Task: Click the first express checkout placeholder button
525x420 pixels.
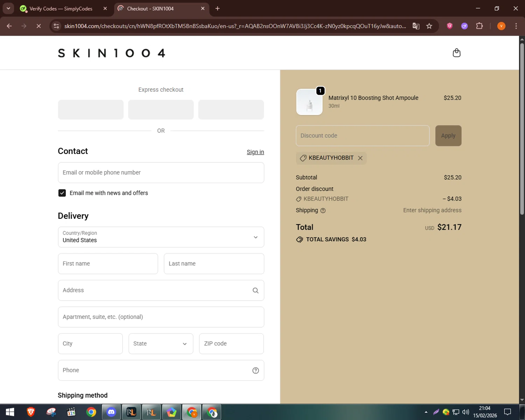Action: click(91, 110)
